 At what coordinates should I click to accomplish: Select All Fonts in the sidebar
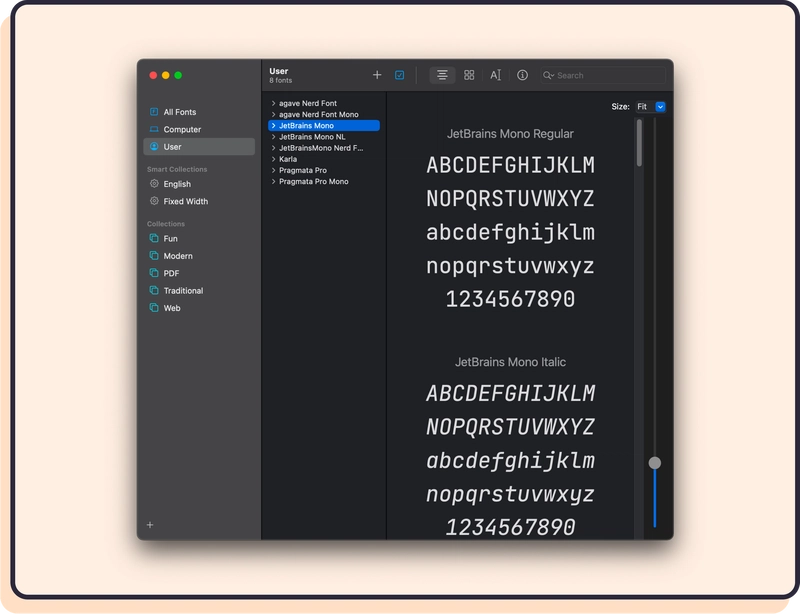[199, 112]
